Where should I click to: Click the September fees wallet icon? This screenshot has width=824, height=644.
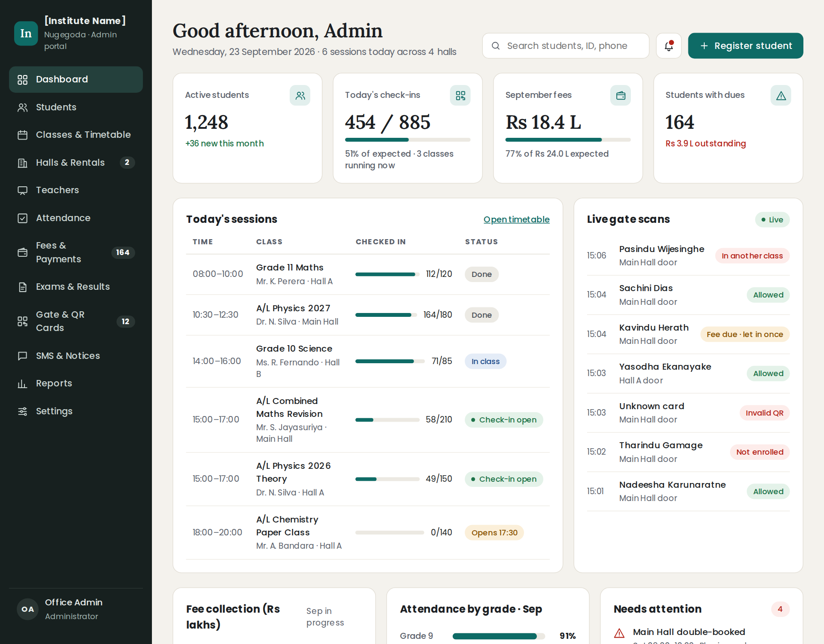(621, 95)
